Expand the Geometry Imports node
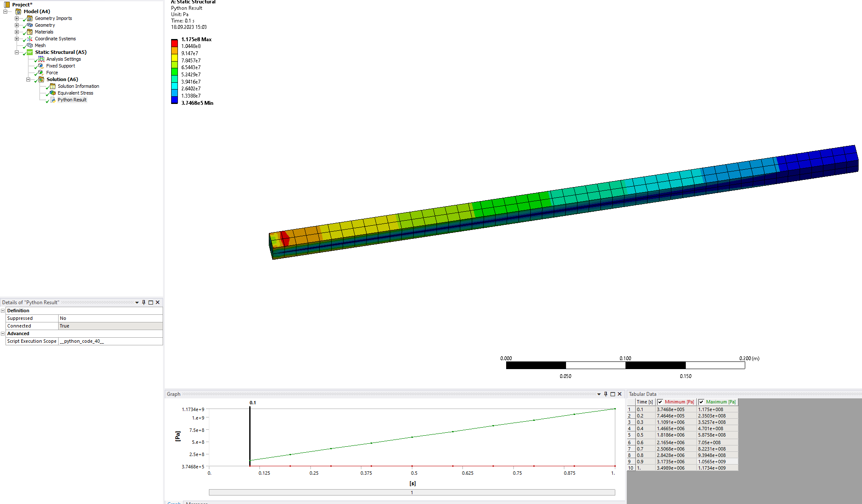862x504 pixels. tap(17, 18)
